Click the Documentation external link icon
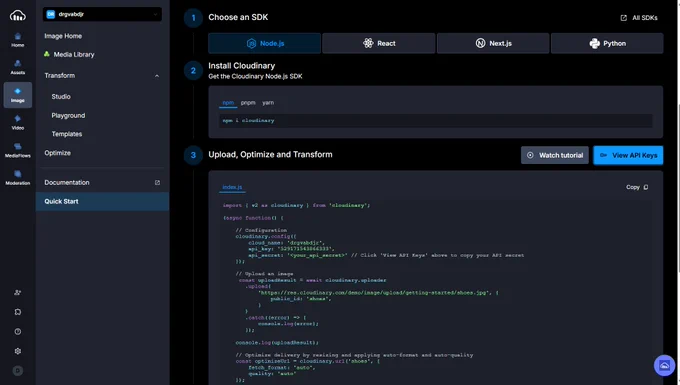The width and height of the screenshot is (680, 385). pos(157,183)
